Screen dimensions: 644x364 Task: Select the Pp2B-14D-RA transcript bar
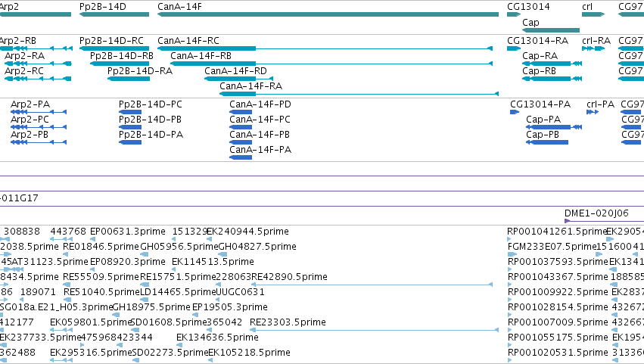click(x=129, y=79)
